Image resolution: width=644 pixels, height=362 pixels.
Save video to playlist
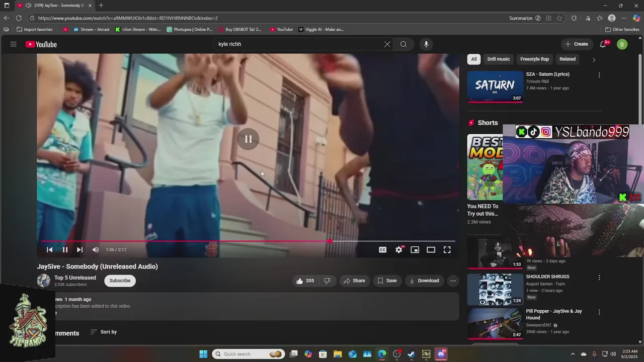[x=387, y=281]
